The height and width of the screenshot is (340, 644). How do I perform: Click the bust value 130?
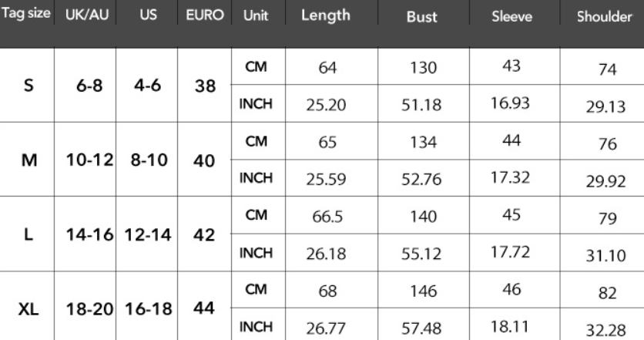(421, 69)
